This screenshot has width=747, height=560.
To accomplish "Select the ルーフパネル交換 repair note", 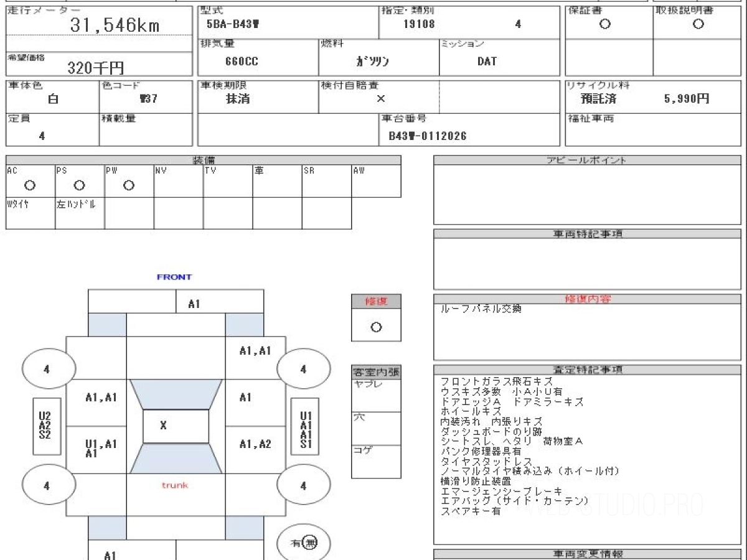I will pyautogui.click(x=481, y=309).
